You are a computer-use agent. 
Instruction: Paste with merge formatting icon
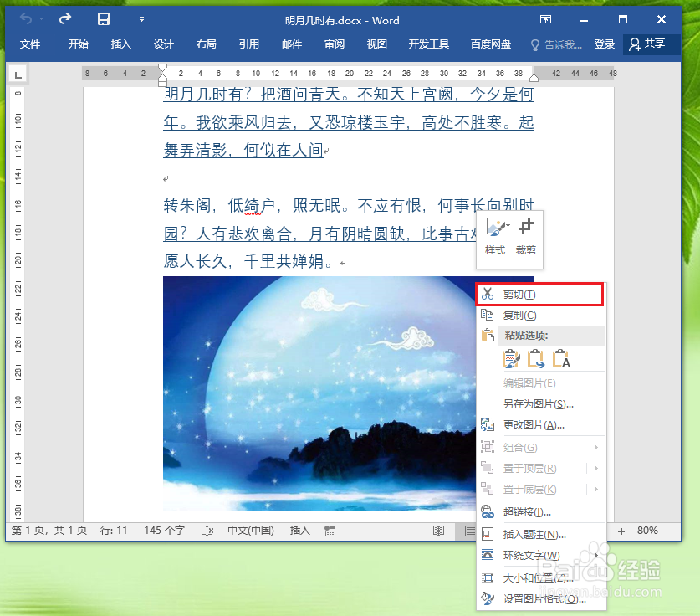pyautogui.click(x=536, y=359)
